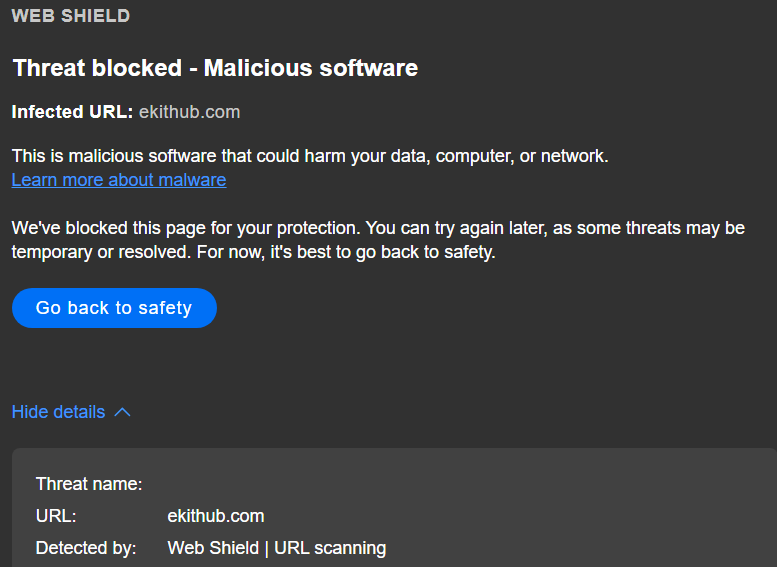This screenshot has width=777, height=567.
Task: Select ekithub.com value in the details panel
Action: pos(216,516)
